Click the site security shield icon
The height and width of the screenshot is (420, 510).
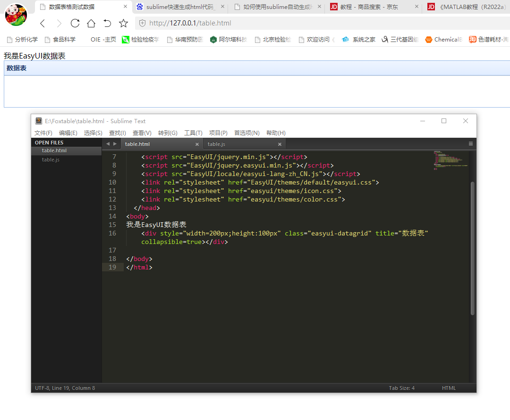click(x=142, y=23)
